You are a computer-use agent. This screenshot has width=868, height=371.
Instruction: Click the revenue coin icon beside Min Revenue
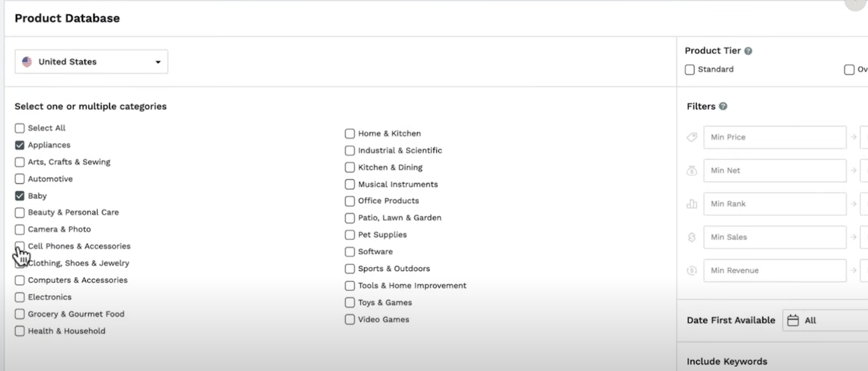point(691,270)
